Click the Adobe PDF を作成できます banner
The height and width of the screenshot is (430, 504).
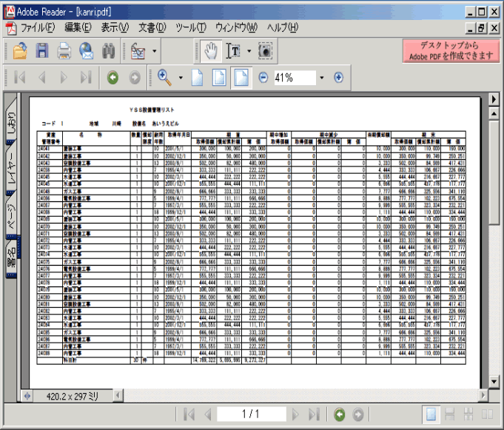tap(451, 51)
